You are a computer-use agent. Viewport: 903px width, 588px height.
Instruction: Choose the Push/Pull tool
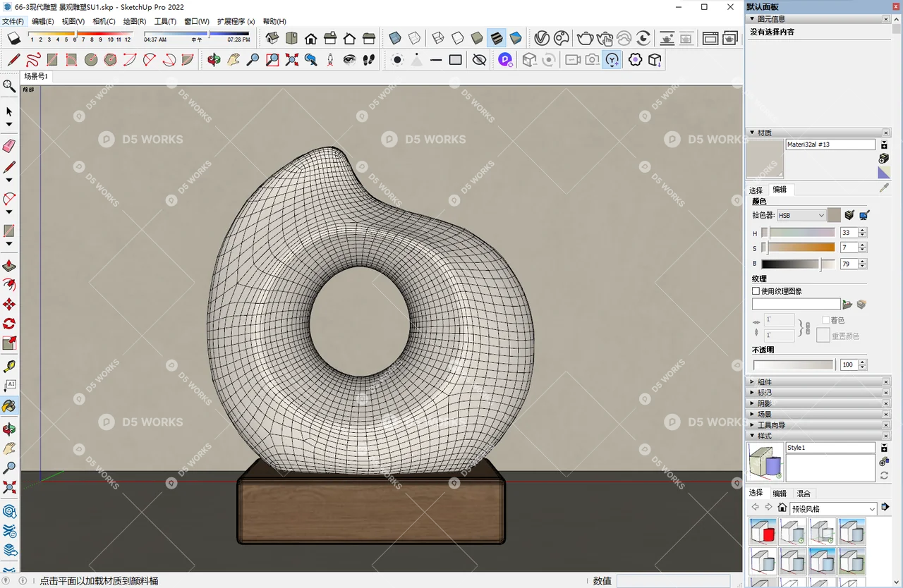point(9,267)
